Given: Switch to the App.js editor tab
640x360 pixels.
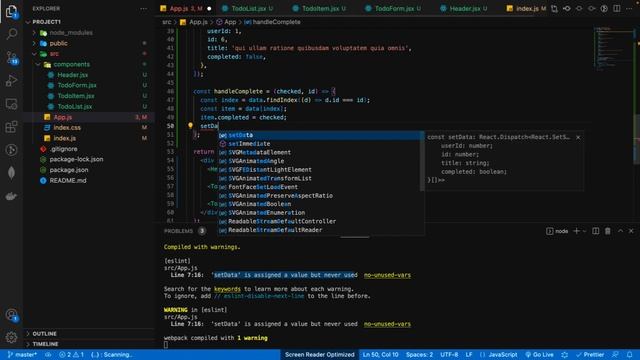Looking at the screenshot, I should 185,8.
